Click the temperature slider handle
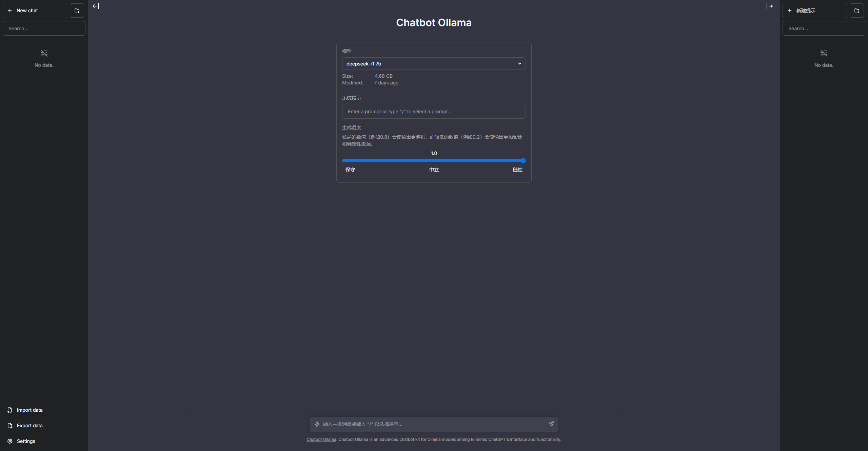The image size is (868, 451). [x=523, y=161]
